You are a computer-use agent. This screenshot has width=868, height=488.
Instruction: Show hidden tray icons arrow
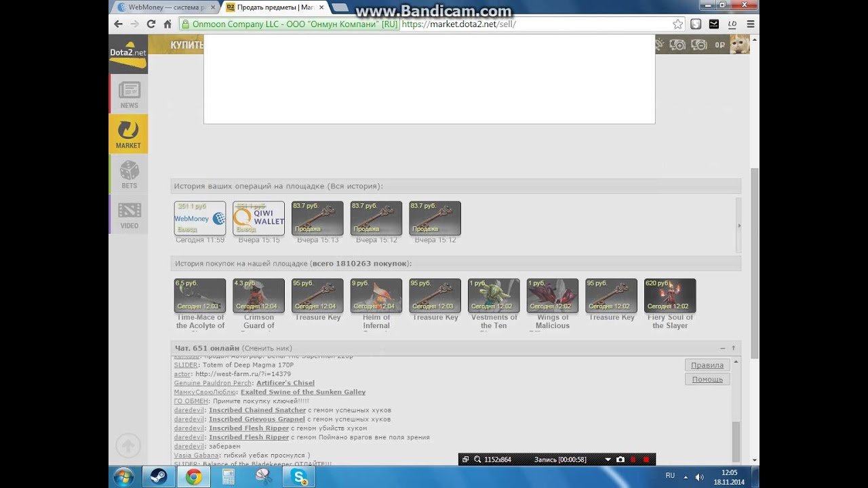tap(686, 477)
